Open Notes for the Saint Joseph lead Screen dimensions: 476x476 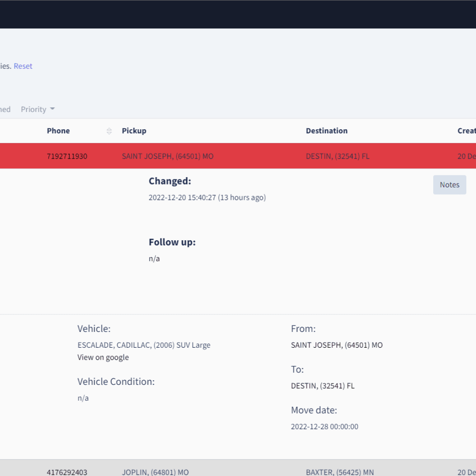449,185
